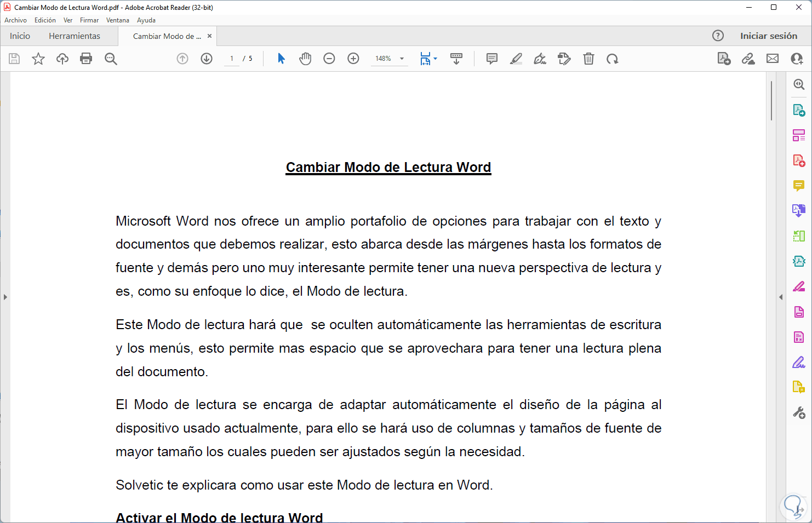Viewport: 812px width, 523px height.
Task: Open the yellow Send for Comments tool
Action: pos(799,387)
